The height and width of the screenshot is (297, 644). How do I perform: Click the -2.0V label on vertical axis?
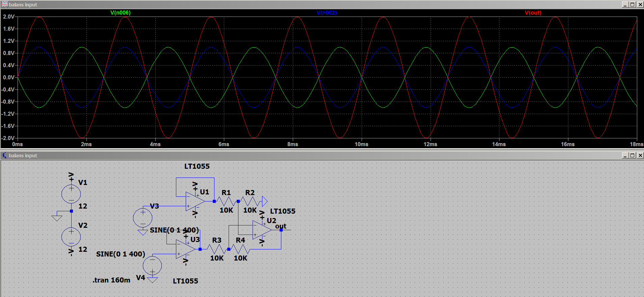pos(8,138)
